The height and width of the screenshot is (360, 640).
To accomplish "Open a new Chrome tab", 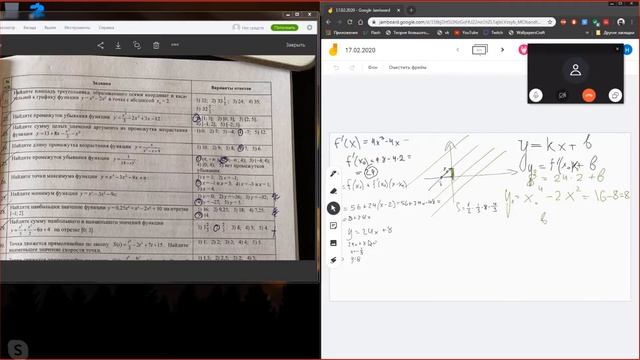I will click(x=411, y=10).
